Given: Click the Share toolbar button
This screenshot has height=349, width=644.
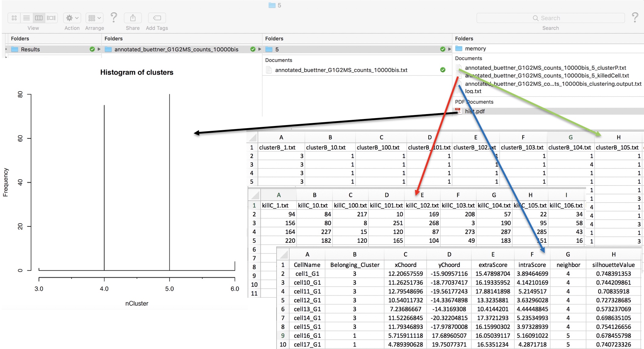Looking at the screenshot, I should [x=133, y=18].
